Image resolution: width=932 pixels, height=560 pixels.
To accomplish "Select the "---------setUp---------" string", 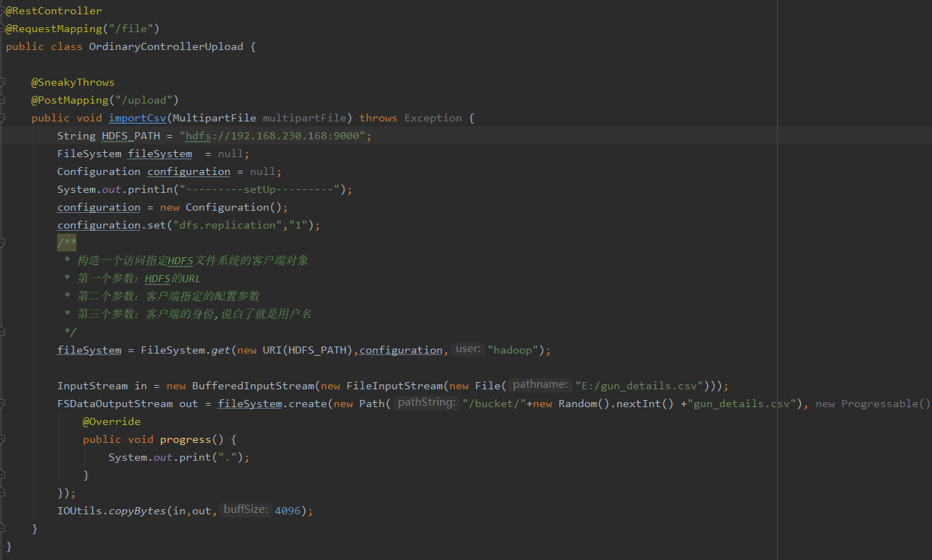I will click(259, 189).
